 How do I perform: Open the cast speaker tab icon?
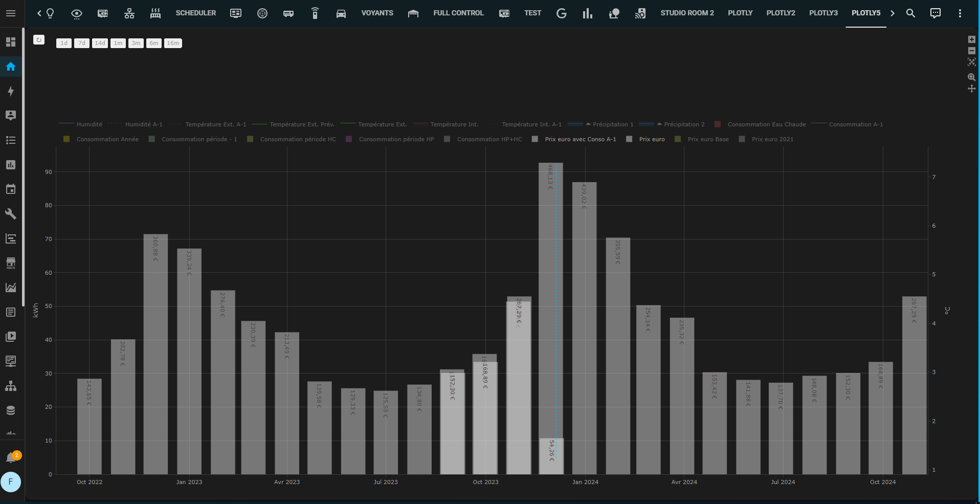[640, 14]
